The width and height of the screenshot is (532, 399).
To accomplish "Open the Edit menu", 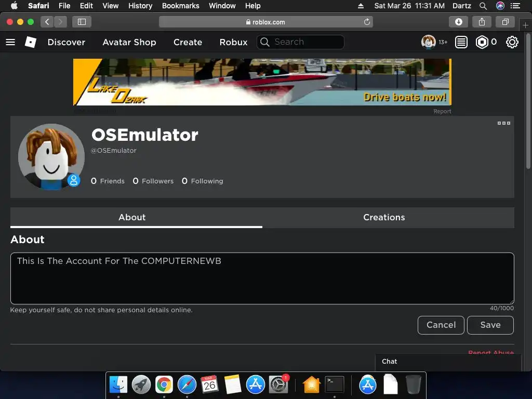I will (x=86, y=6).
